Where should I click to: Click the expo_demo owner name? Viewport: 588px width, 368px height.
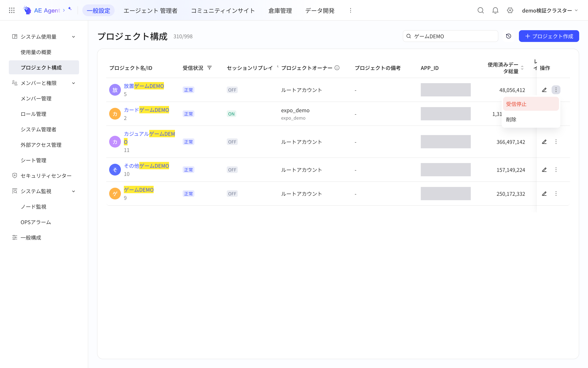(295, 110)
